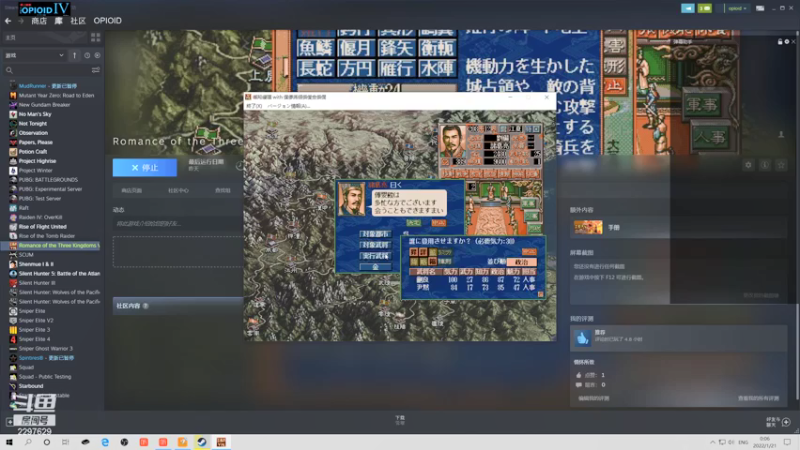Open Store Page tab on game page

click(x=132, y=190)
